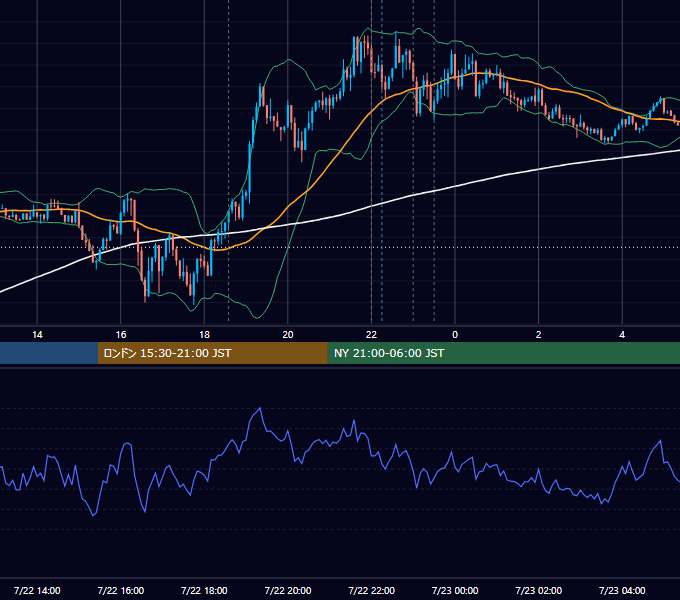Click the 22 hour label on price chart axis

(371, 335)
